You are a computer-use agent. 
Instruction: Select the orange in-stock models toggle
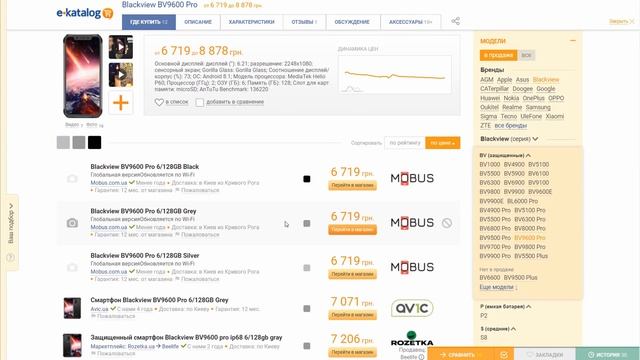click(498, 55)
